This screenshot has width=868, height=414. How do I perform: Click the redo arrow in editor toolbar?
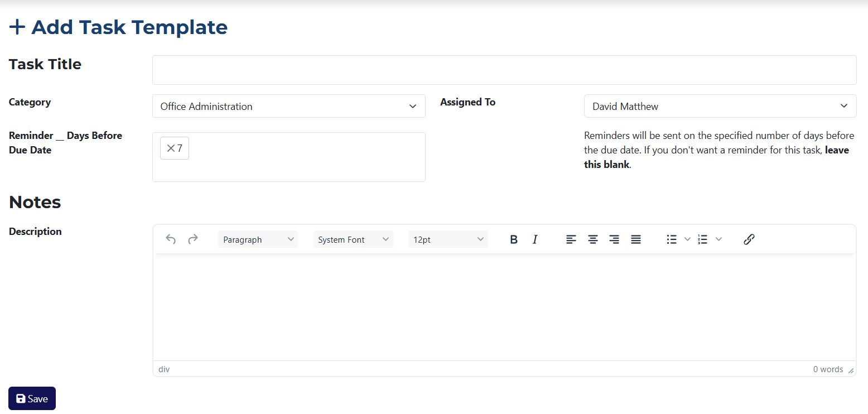click(x=192, y=239)
